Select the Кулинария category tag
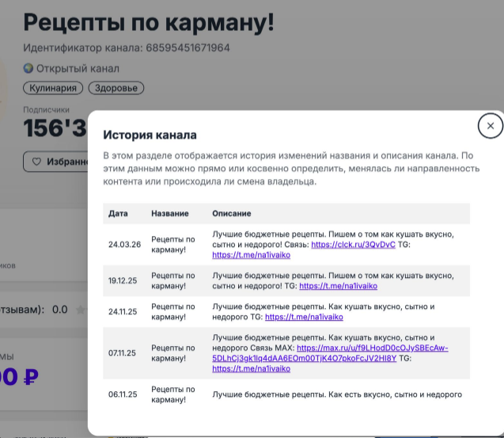Image resolution: width=504 pixels, height=438 pixels. coord(53,88)
